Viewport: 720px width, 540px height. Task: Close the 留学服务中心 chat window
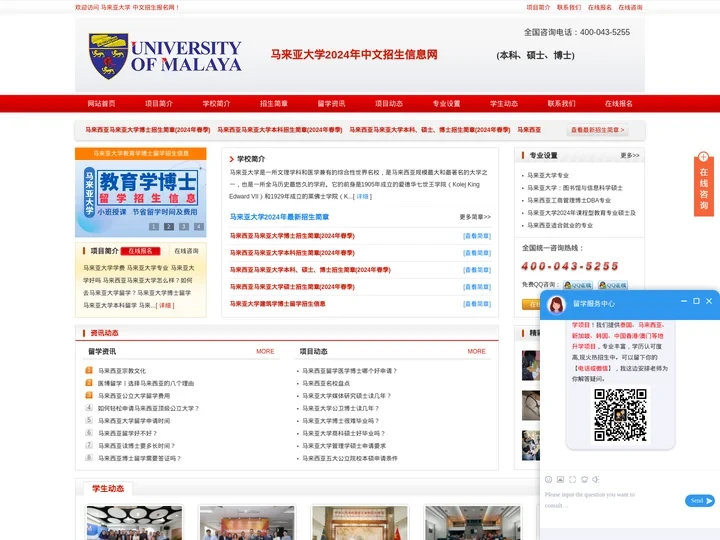click(x=709, y=301)
